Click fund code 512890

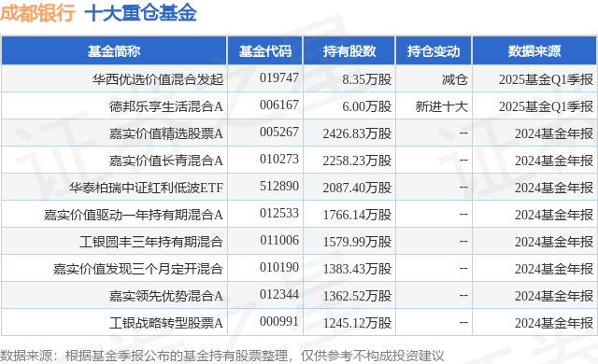[x=279, y=186]
